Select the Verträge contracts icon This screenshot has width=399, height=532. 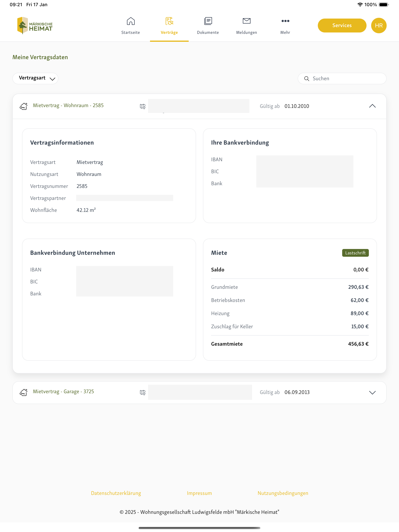pos(169,21)
